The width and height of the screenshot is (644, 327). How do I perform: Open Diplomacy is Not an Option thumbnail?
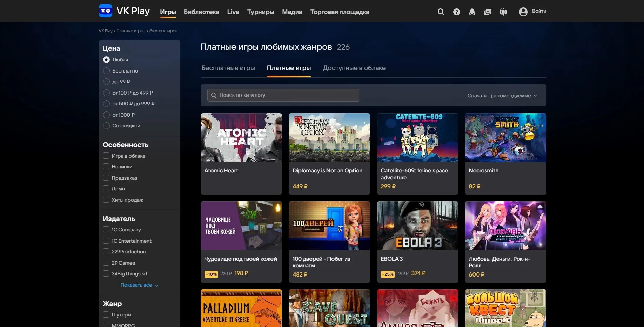point(329,138)
